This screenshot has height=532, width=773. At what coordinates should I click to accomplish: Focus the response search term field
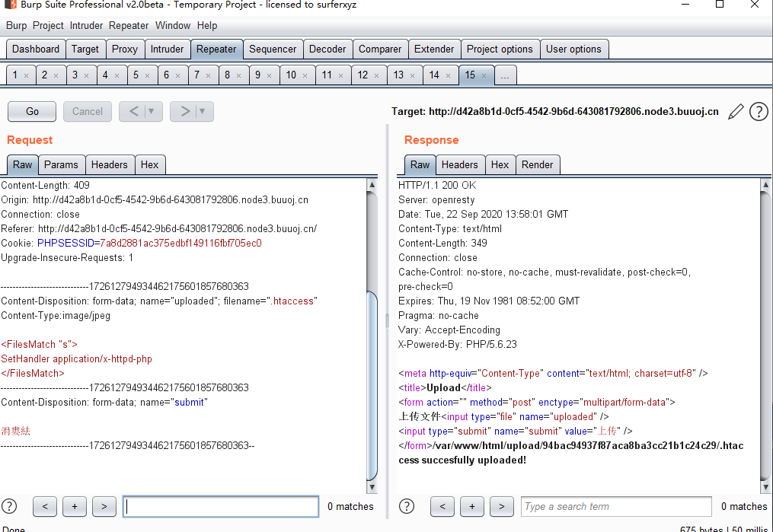pyautogui.click(x=616, y=506)
